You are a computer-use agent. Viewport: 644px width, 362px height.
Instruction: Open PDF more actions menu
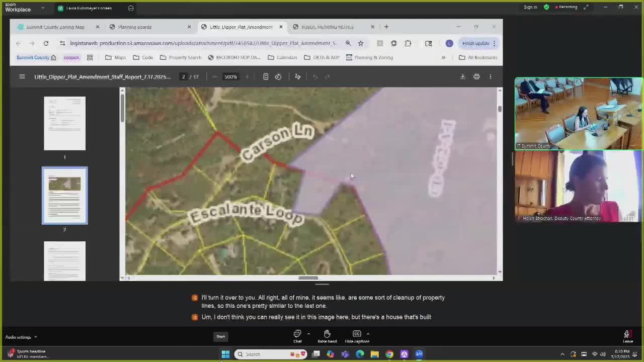tap(491, 76)
